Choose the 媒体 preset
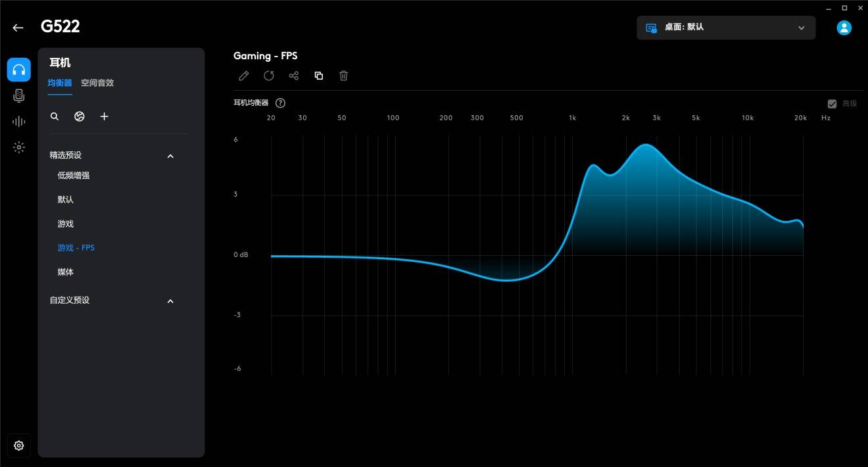Image resolution: width=868 pixels, height=467 pixels. click(x=66, y=272)
